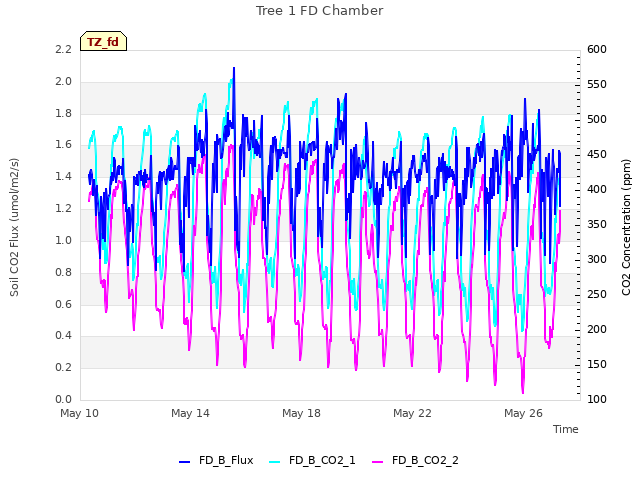Click the 2.0 left axis value

(x=63, y=81)
